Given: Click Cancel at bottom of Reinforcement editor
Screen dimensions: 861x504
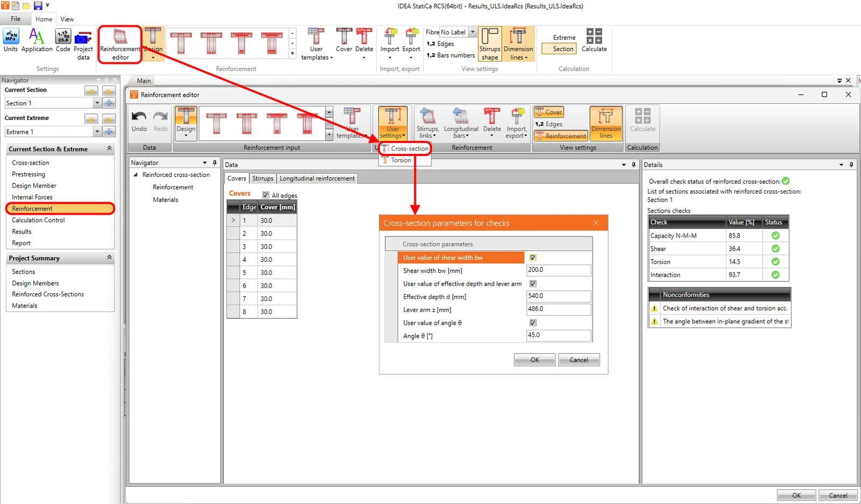Looking at the screenshot, I should [838, 495].
